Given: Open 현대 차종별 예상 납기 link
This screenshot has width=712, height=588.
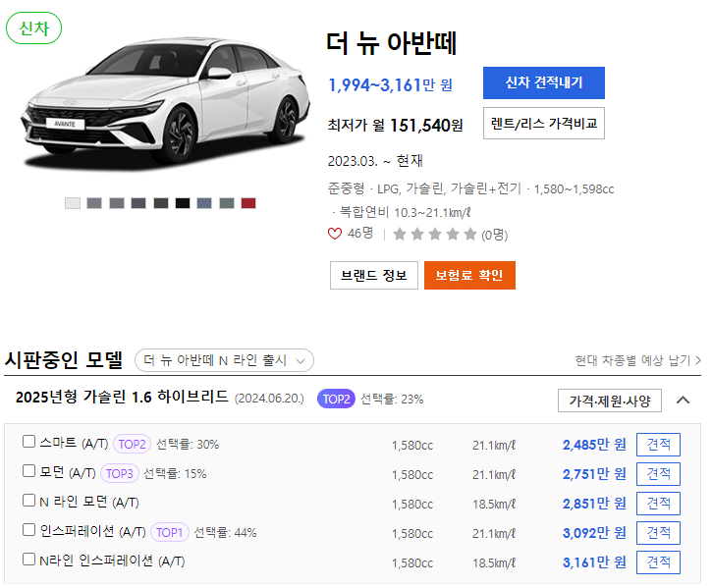Looking at the screenshot, I should (x=637, y=360).
